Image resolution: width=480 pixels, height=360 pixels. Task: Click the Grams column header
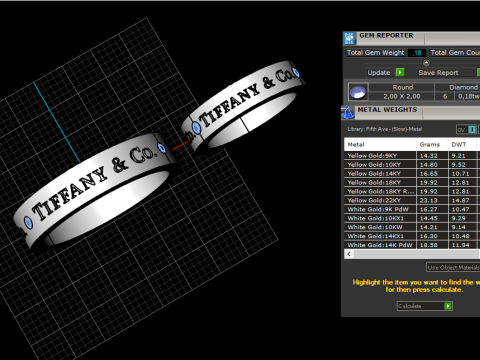pyautogui.click(x=432, y=144)
